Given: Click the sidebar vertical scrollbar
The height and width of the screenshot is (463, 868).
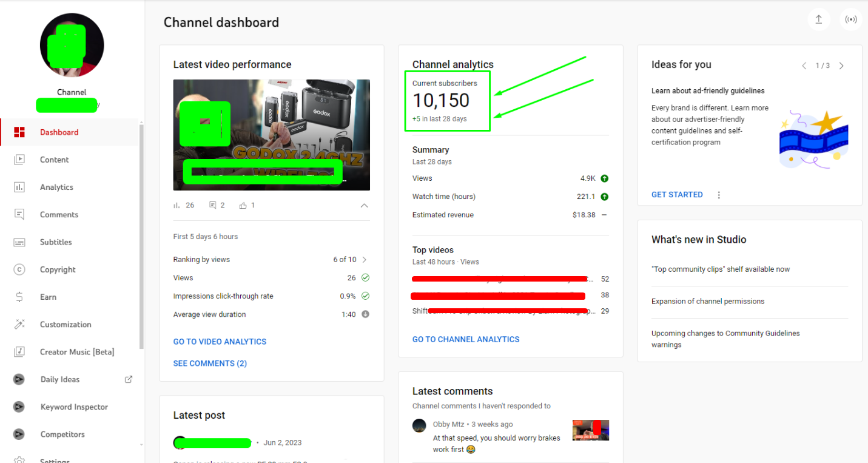Looking at the screenshot, I should click(142, 237).
